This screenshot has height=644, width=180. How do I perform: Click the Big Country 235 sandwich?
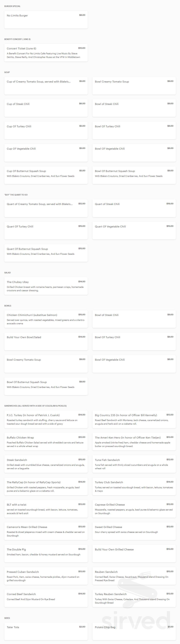point(134,419)
